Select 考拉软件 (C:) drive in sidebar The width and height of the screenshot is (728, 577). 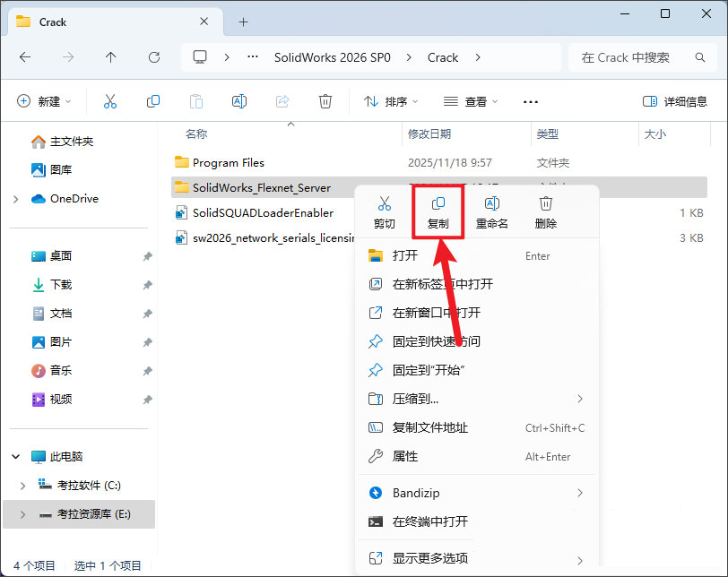coord(88,486)
